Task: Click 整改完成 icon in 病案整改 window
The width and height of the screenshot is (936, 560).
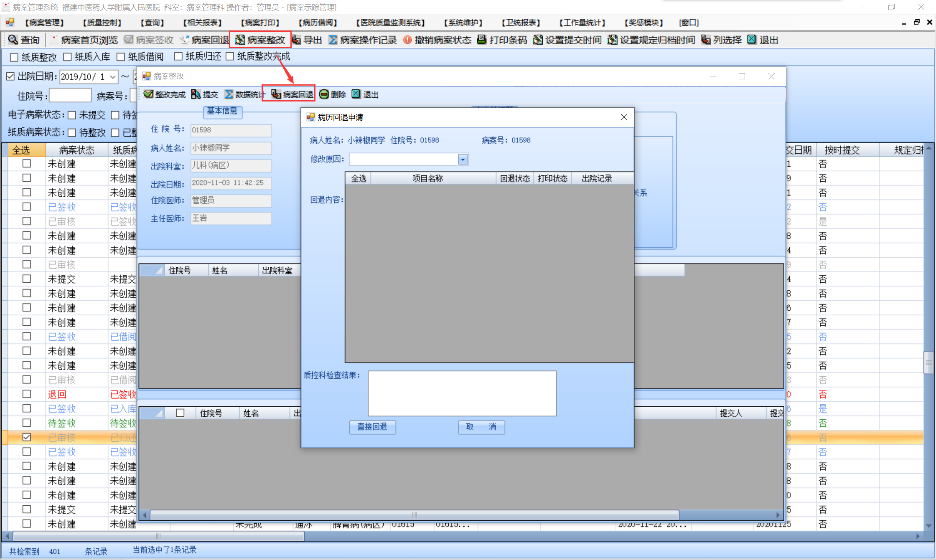Action: coord(148,94)
